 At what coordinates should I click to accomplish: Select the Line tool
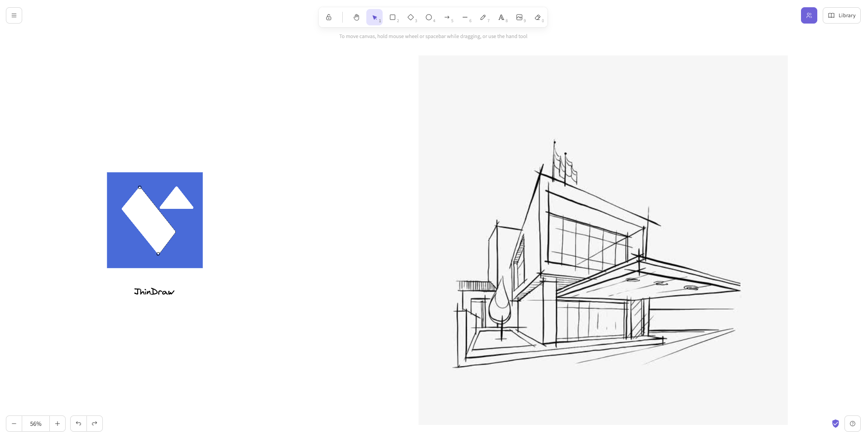point(465,17)
